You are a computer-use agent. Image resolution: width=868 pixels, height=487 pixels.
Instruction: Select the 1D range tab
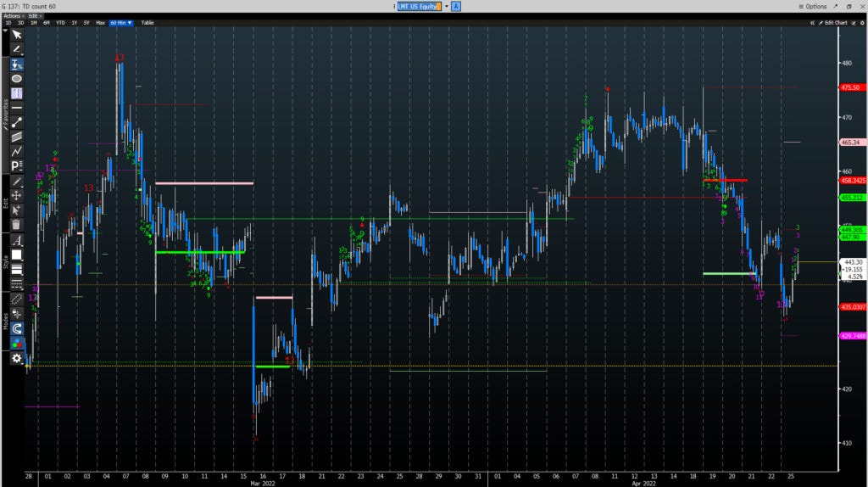point(8,23)
